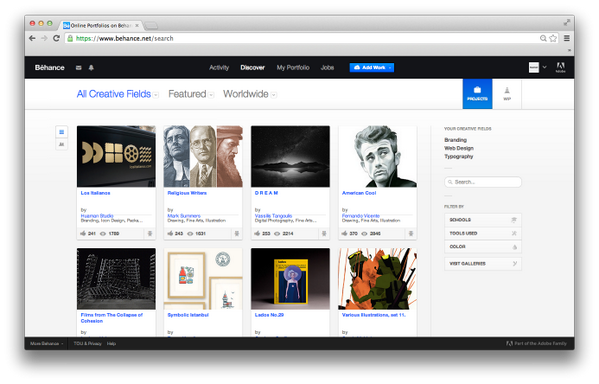599x384 pixels.
Task: Expand the Color filter
Action: (x=483, y=246)
